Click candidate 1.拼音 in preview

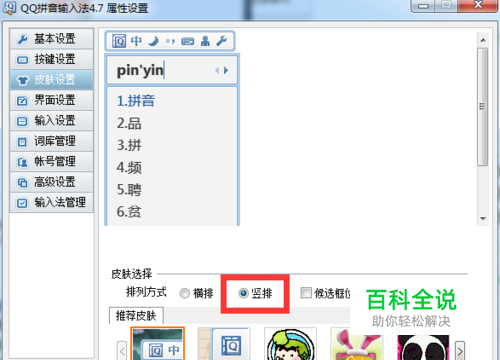(136, 101)
